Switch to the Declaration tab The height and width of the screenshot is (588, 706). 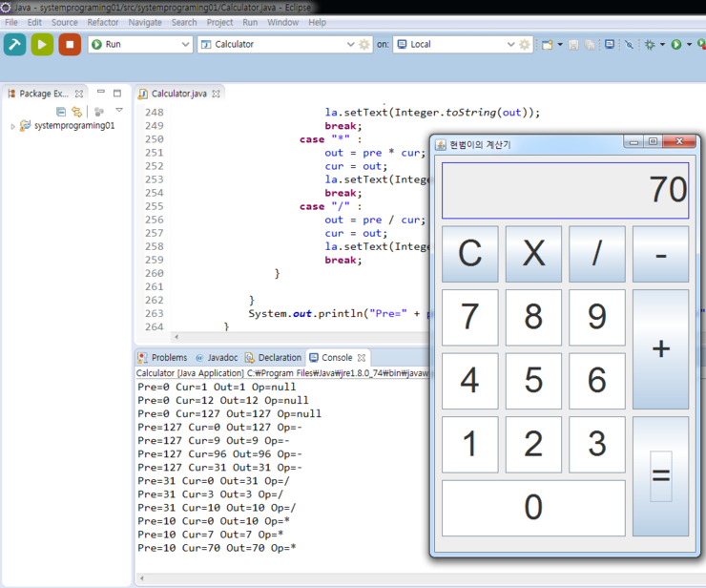(x=273, y=357)
